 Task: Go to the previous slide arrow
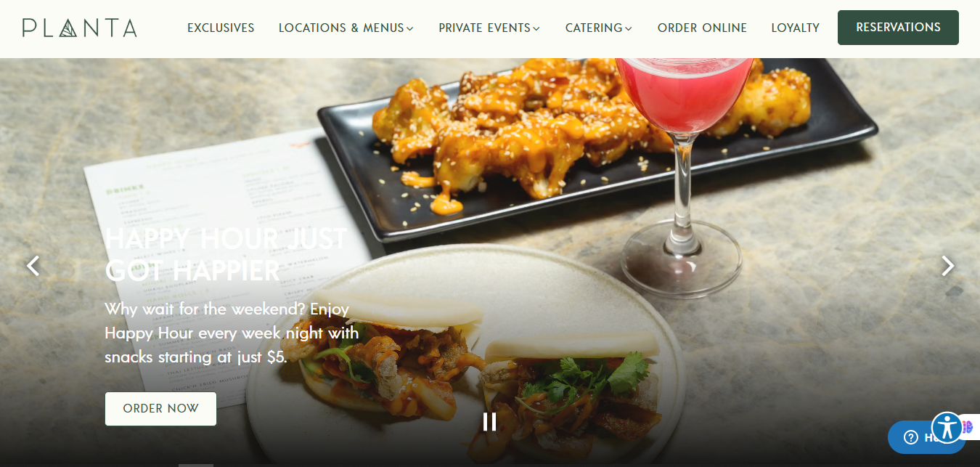tap(33, 266)
